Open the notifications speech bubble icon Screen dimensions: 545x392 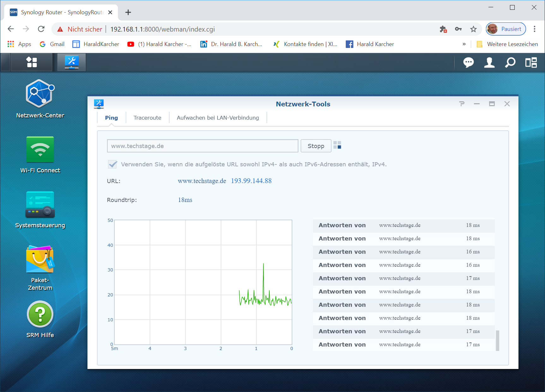(468, 62)
